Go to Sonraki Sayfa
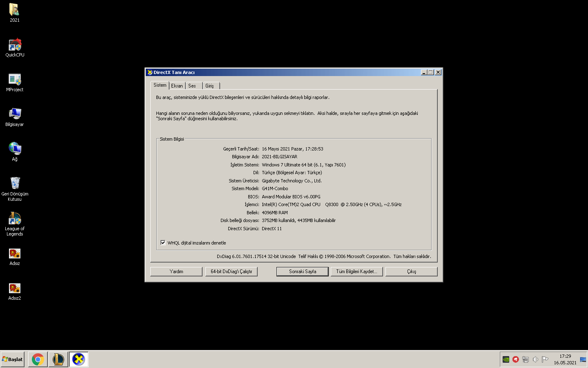The image size is (588, 368). [x=303, y=272]
